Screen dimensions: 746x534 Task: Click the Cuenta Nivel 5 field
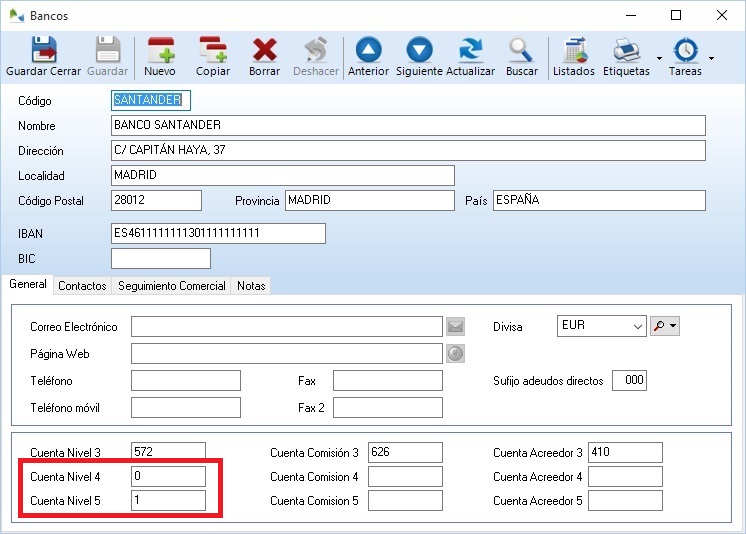(x=168, y=501)
